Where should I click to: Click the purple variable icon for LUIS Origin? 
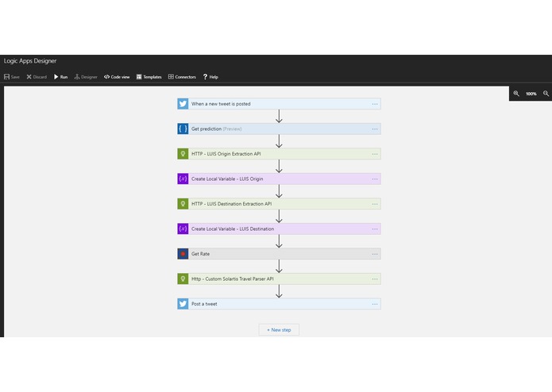[183, 179]
